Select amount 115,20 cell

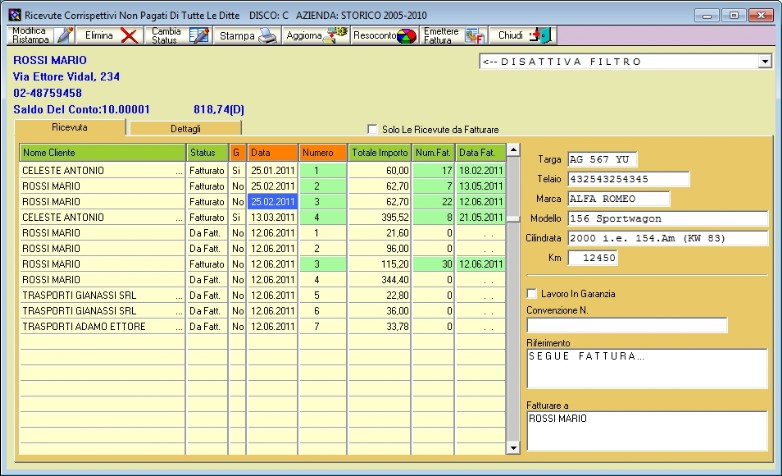click(x=380, y=264)
